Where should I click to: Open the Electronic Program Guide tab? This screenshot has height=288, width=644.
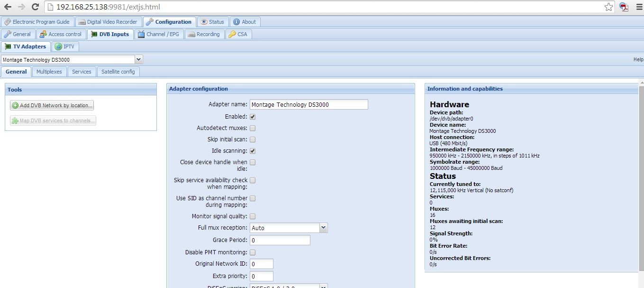coord(37,22)
